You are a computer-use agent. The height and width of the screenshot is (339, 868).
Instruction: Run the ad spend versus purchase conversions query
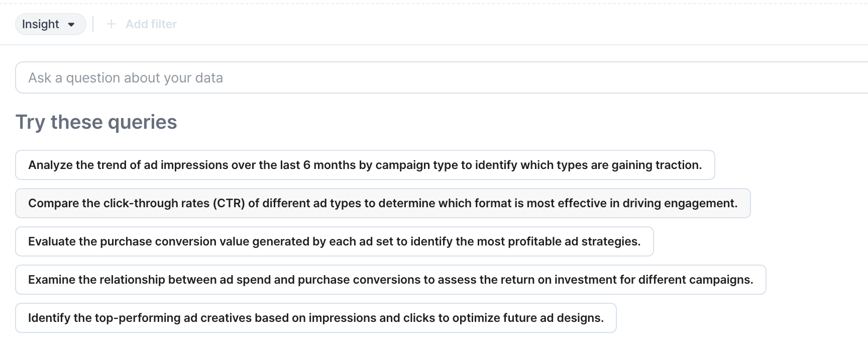tap(390, 280)
